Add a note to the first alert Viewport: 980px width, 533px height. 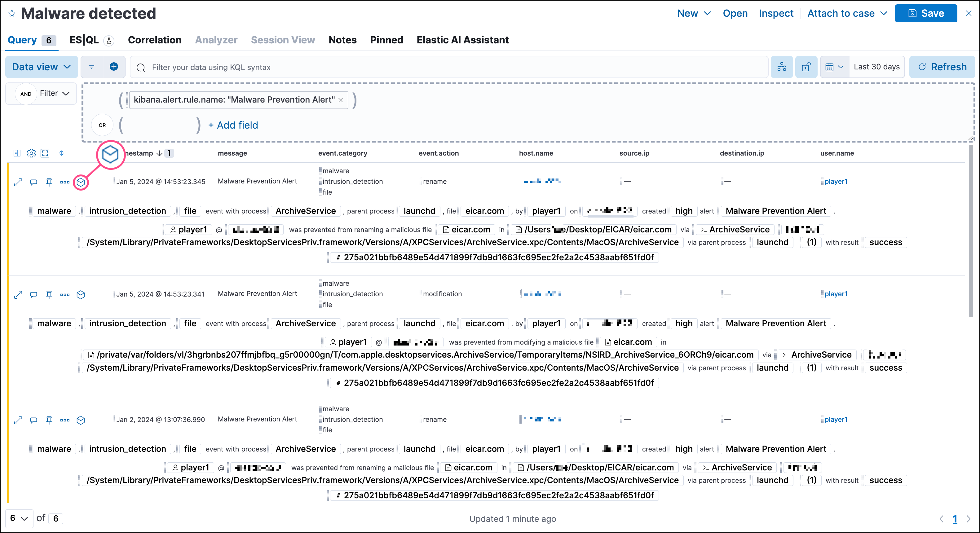33,182
